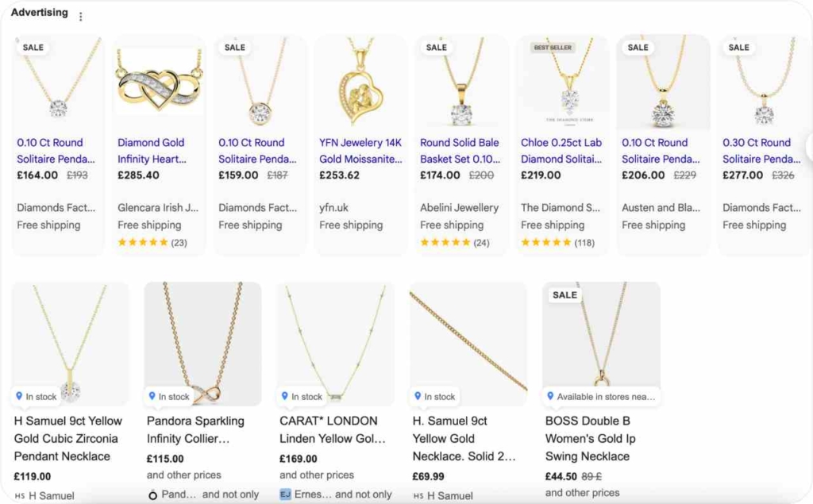Open the Round Solid Bale Basket Set listing

(460, 151)
